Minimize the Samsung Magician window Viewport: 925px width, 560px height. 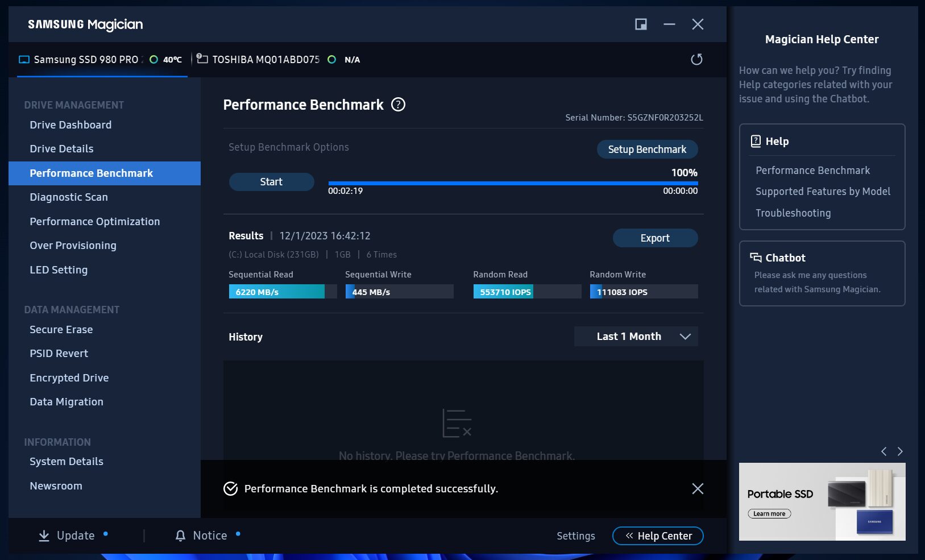pyautogui.click(x=669, y=24)
